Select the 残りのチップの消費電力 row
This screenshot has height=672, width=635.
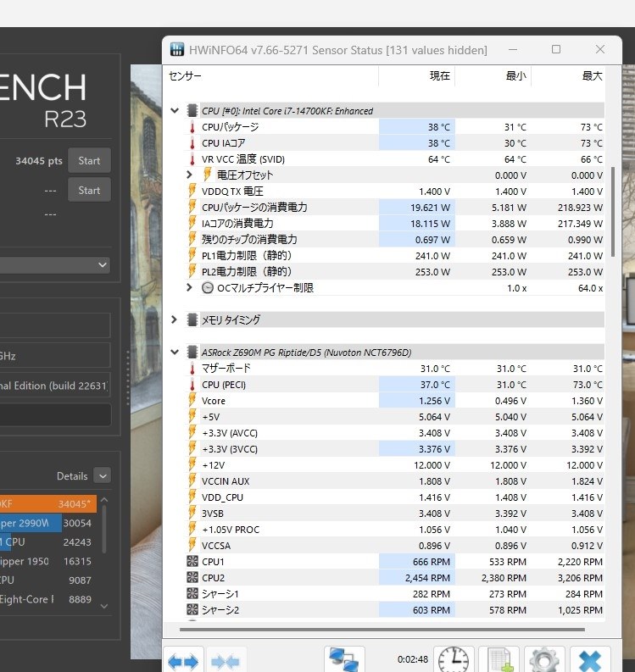(394, 240)
